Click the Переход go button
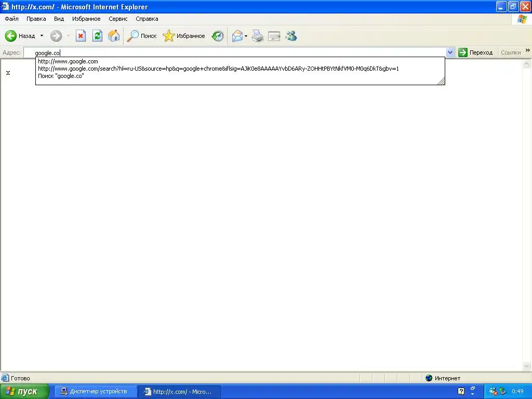This screenshot has height=399, width=532. click(475, 52)
